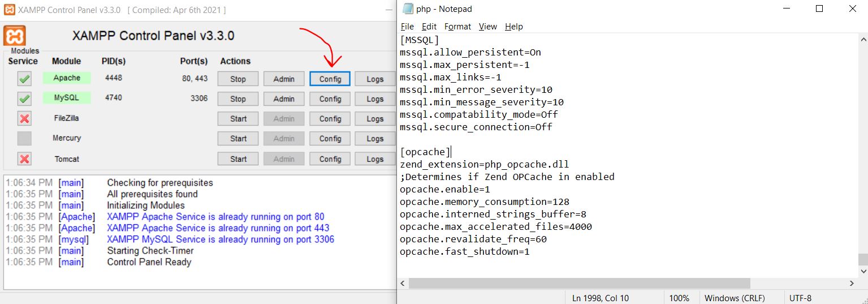View Mercury Logs
The width and height of the screenshot is (868, 304).
pos(375,139)
